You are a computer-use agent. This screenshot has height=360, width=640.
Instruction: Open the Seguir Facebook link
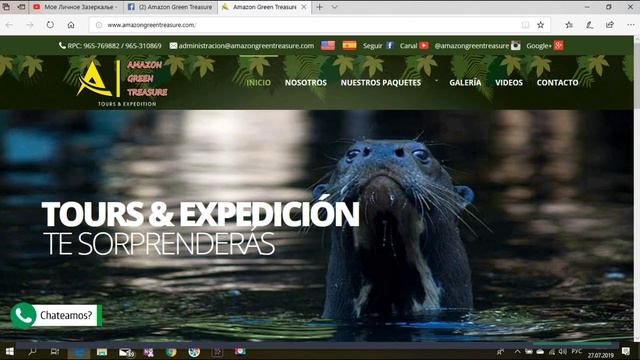(378, 46)
